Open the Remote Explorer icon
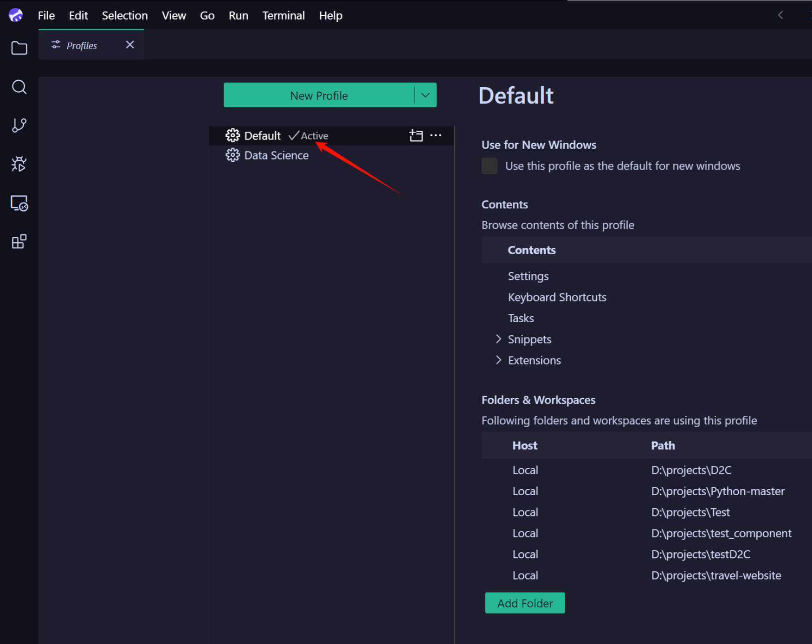The width and height of the screenshot is (812, 644). point(19,203)
